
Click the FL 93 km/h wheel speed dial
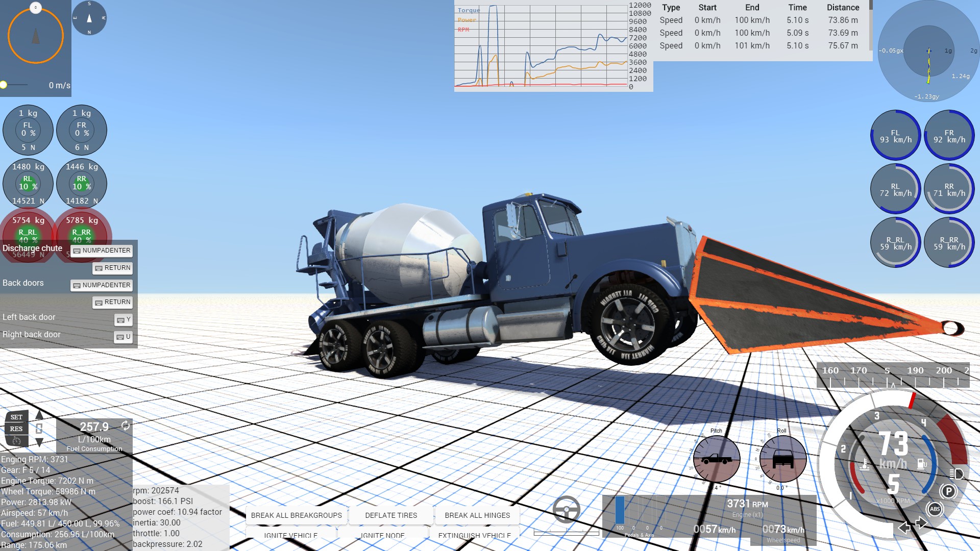895,135
